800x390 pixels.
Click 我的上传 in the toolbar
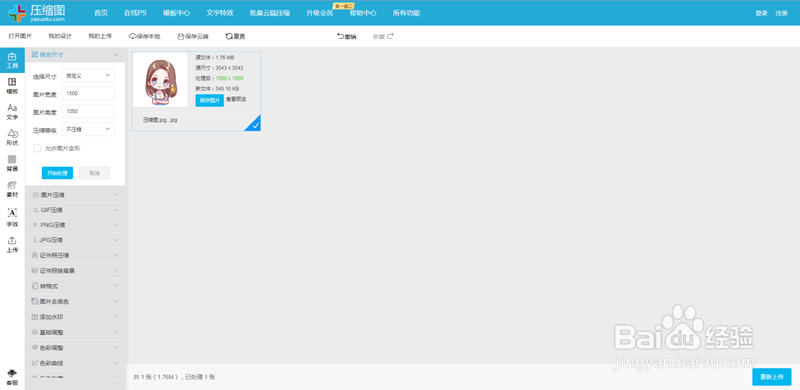pyautogui.click(x=99, y=36)
